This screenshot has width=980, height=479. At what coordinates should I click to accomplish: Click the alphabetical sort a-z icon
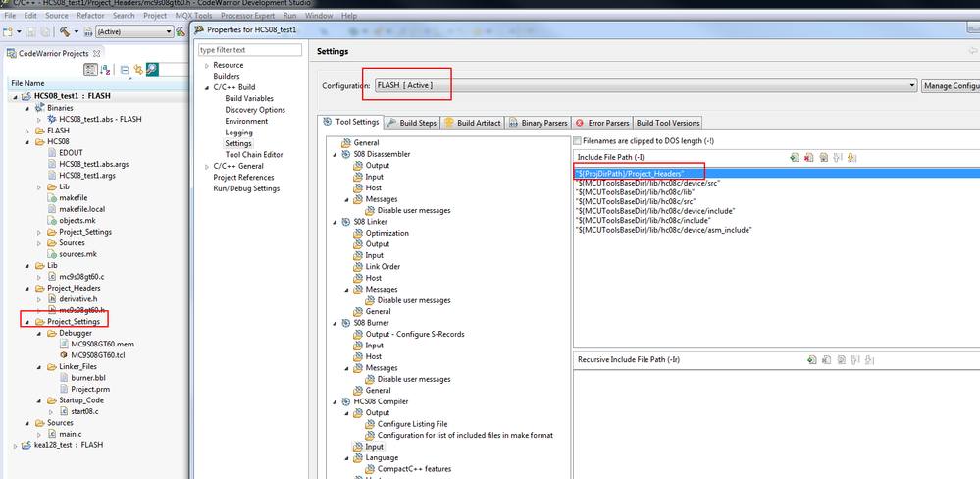point(105,70)
